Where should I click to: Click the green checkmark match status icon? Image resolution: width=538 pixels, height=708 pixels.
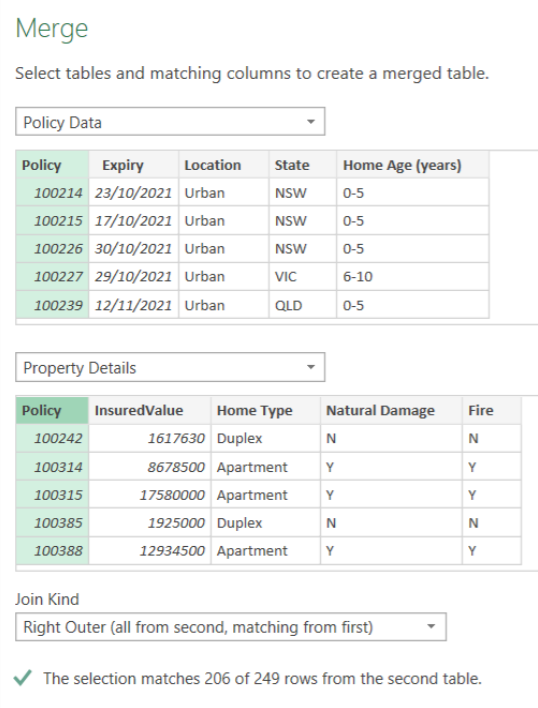click(x=23, y=678)
